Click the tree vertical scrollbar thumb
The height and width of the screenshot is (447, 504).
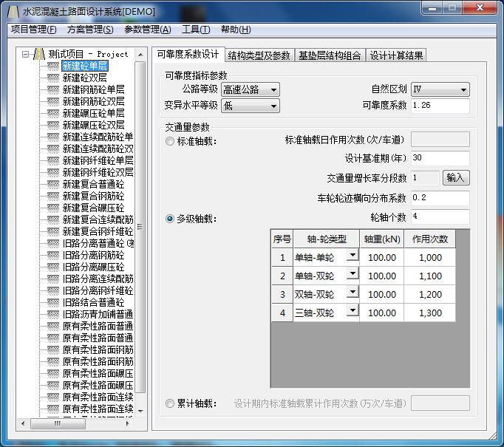140,227
